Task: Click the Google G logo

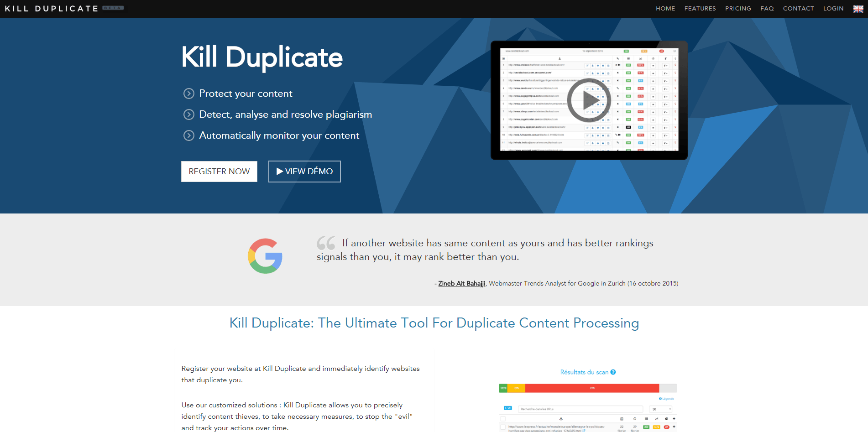Action: coord(265,256)
